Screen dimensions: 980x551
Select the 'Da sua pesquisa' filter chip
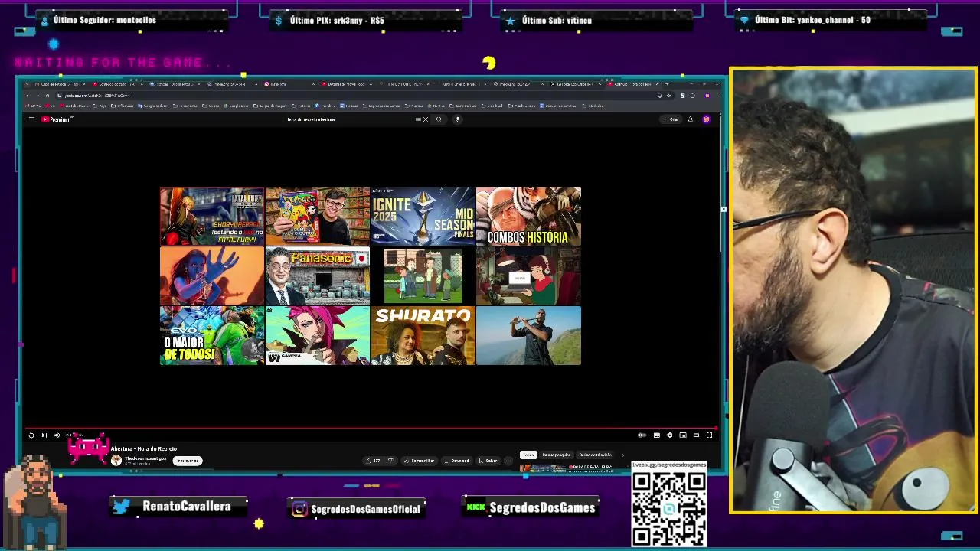[x=557, y=455]
